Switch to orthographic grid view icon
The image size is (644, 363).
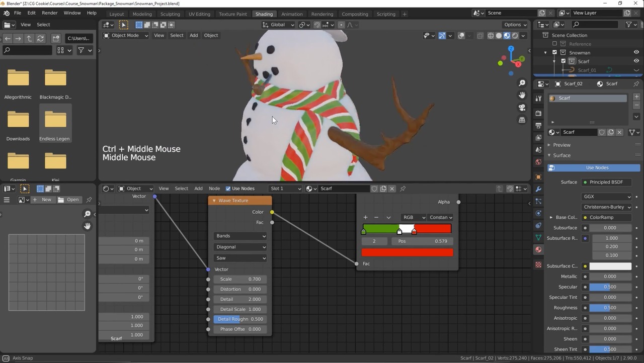point(522,120)
